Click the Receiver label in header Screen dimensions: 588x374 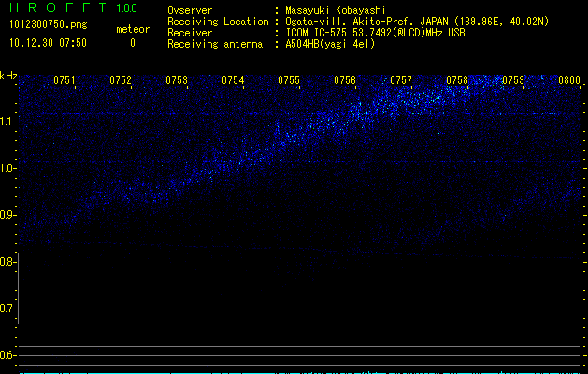pyautogui.click(x=190, y=33)
